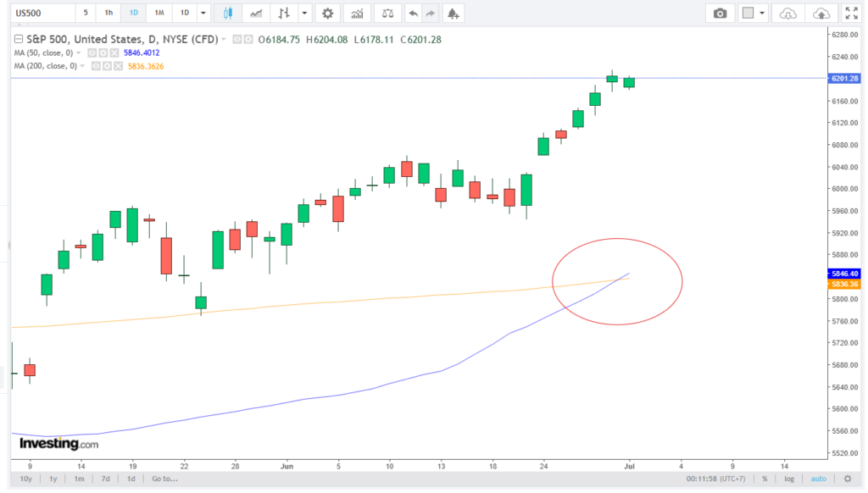Expand the time interval dropdown arrow
Image resolution: width=868 pixels, height=493 pixels.
click(203, 14)
